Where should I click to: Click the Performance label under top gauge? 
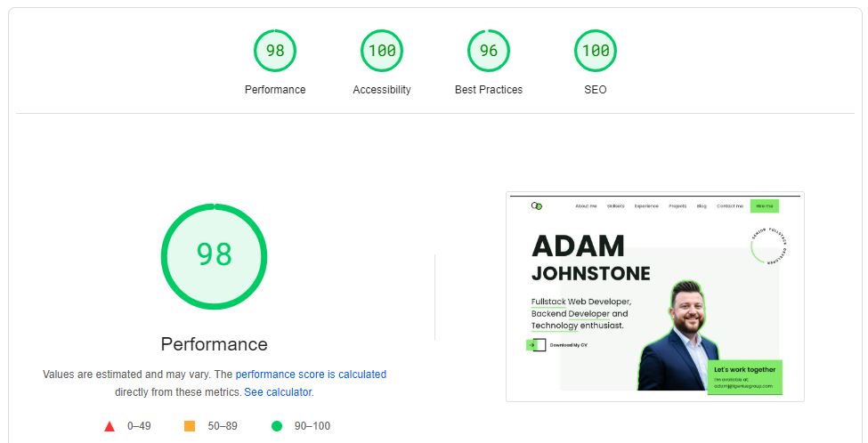coord(275,90)
